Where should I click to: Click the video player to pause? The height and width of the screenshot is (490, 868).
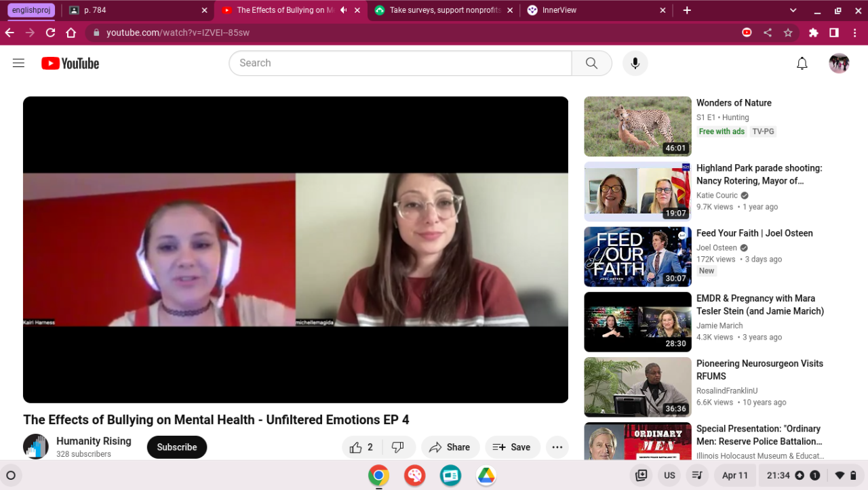click(296, 249)
